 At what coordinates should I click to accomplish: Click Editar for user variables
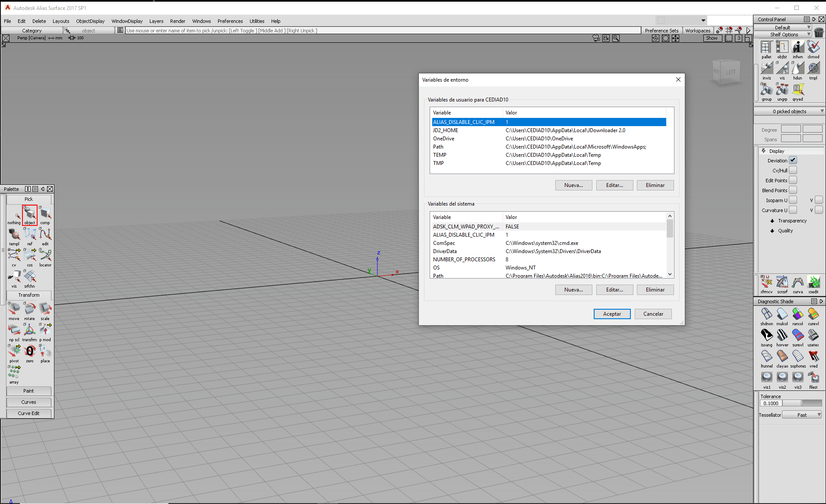(x=614, y=185)
